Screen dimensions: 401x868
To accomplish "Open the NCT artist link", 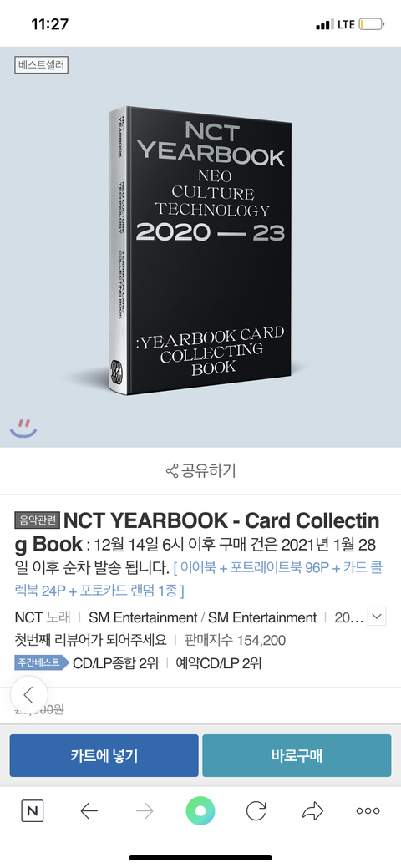I will click(28, 617).
